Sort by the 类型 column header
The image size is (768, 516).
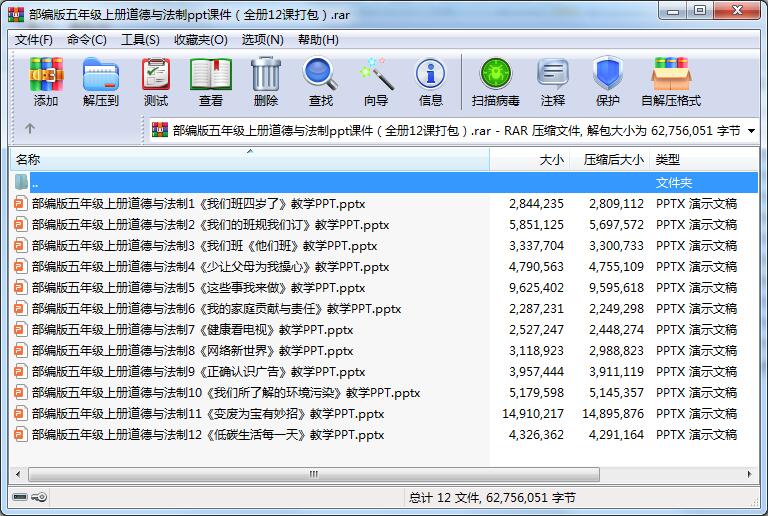(x=704, y=160)
